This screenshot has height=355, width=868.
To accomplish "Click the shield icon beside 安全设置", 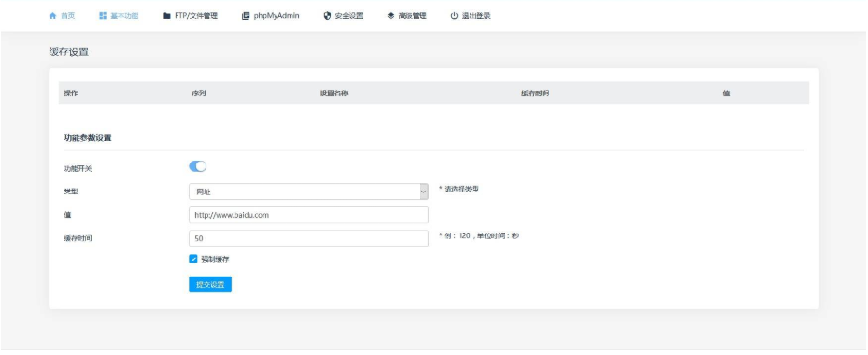I will (x=327, y=16).
